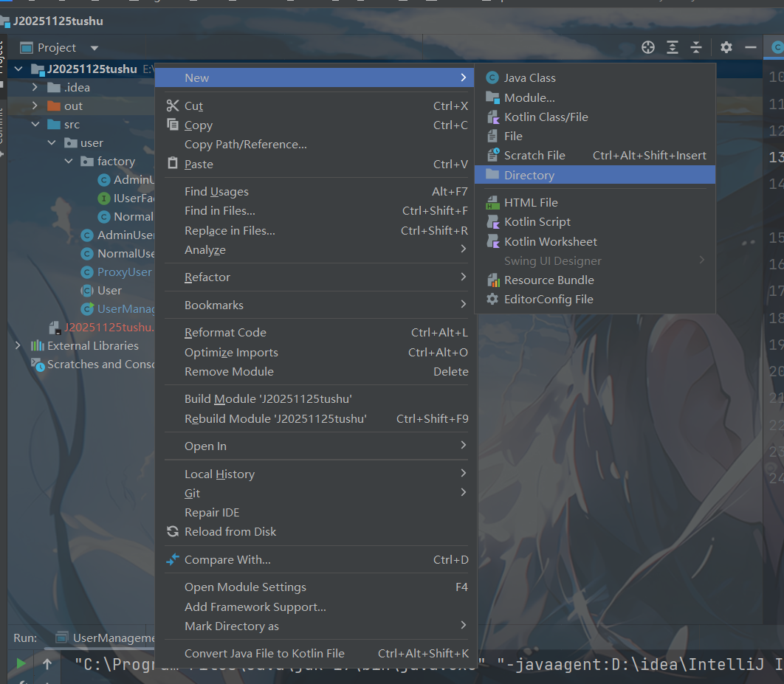Viewport: 784px width, 684px height.
Task: Click the Module folder icon in submenu
Action: [x=492, y=97]
